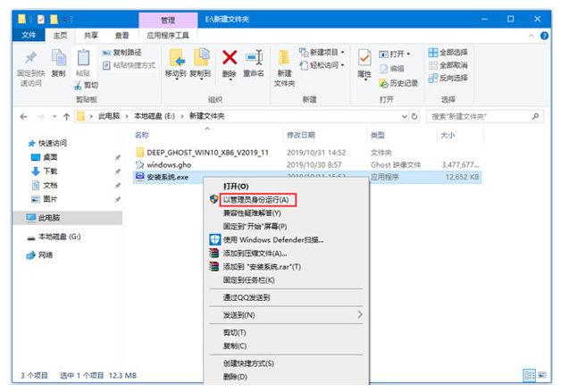
Task: Click the 删除 (Delete) red X ribbon icon
Action: [230, 60]
